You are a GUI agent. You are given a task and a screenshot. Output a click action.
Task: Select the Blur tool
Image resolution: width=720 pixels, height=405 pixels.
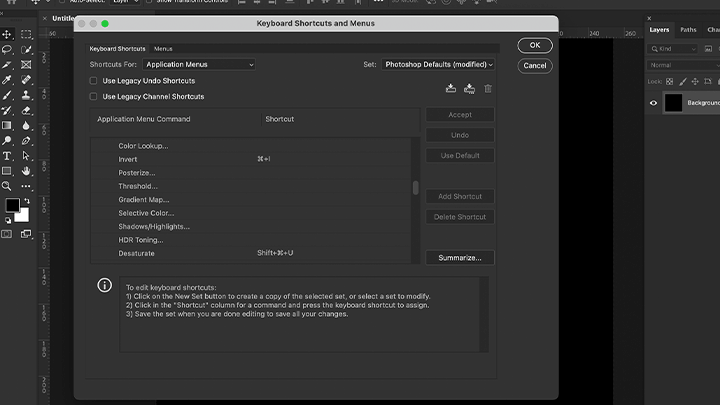coord(26,125)
